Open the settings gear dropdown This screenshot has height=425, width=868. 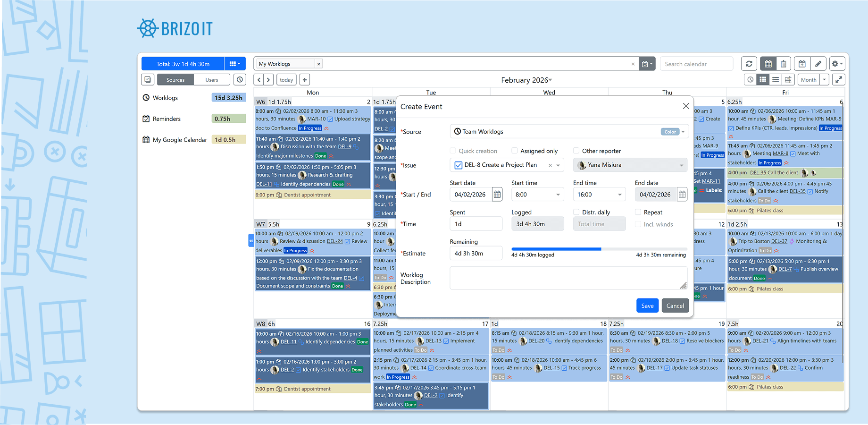point(837,63)
